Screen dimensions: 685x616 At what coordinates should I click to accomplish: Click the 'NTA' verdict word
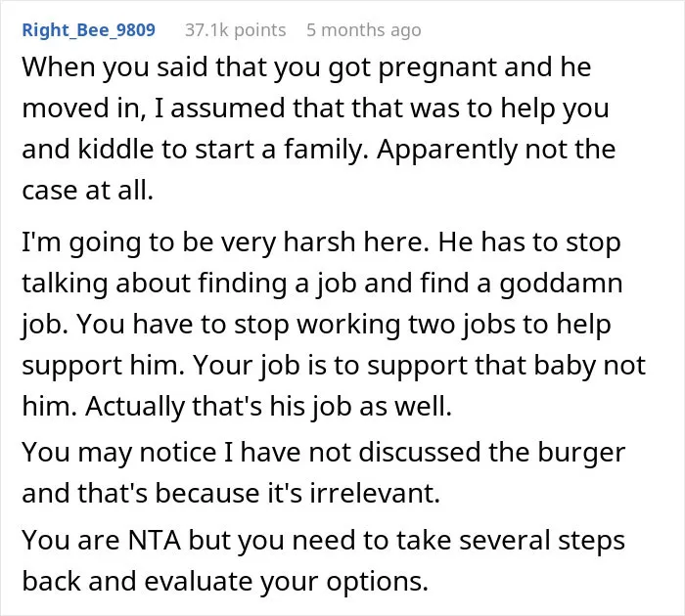155,540
